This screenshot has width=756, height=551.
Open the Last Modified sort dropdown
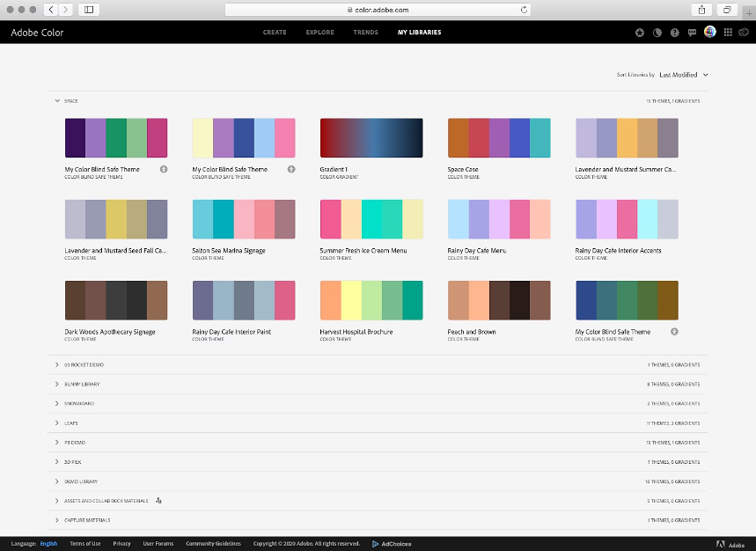click(x=684, y=75)
